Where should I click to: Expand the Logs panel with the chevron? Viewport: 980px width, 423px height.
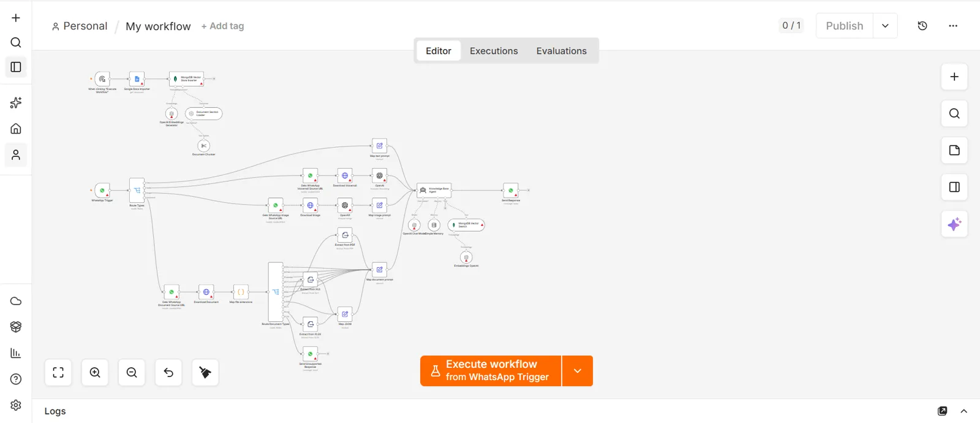pyautogui.click(x=964, y=411)
